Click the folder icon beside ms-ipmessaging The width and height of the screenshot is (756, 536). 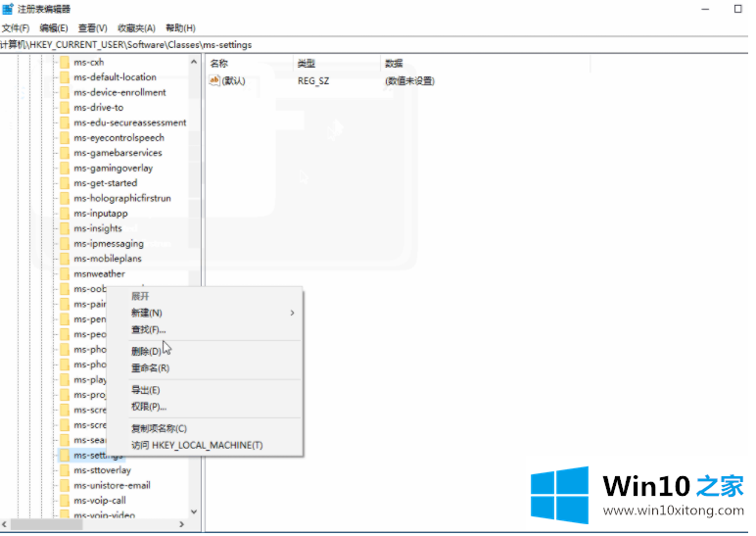64,244
